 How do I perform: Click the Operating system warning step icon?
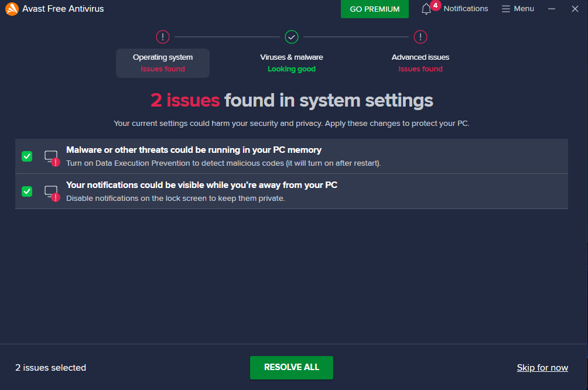pos(163,37)
